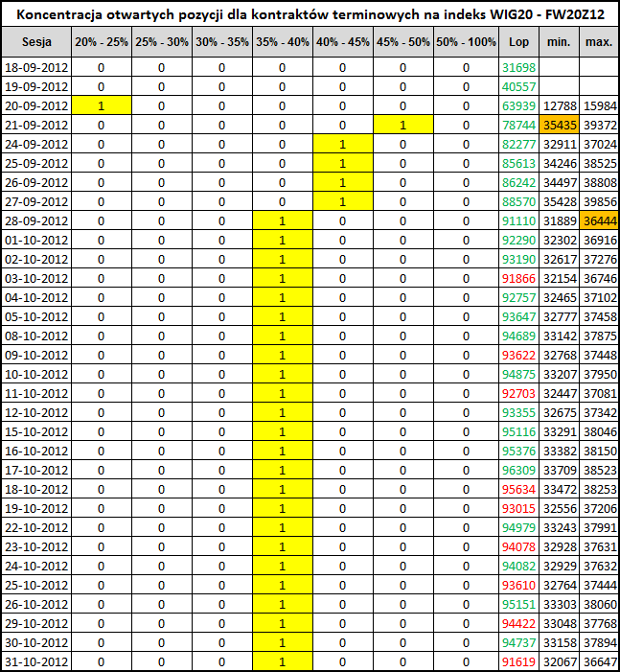Click max value 15984

(x=599, y=105)
